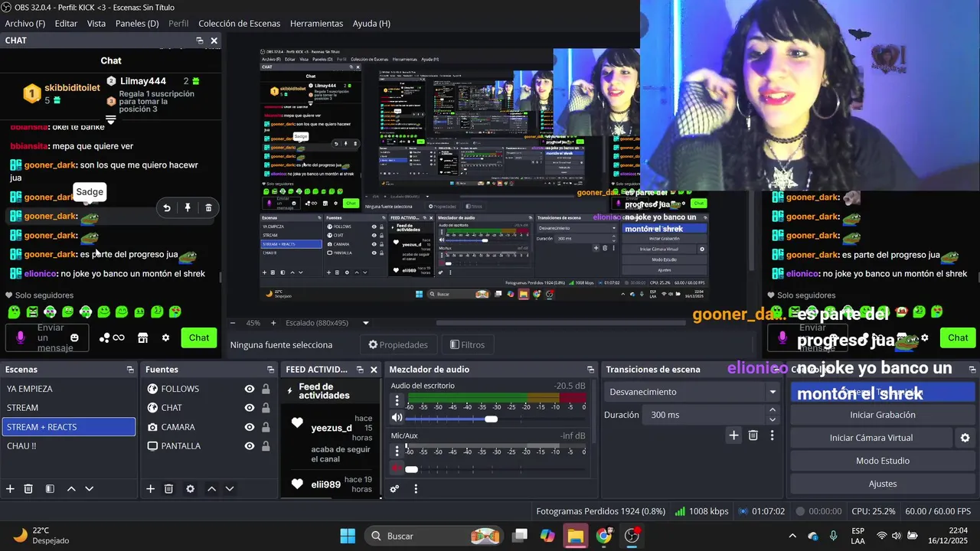980x551 pixels.
Task: Unmute the Mic/Aux channel
Action: pyautogui.click(x=397, y=468)
